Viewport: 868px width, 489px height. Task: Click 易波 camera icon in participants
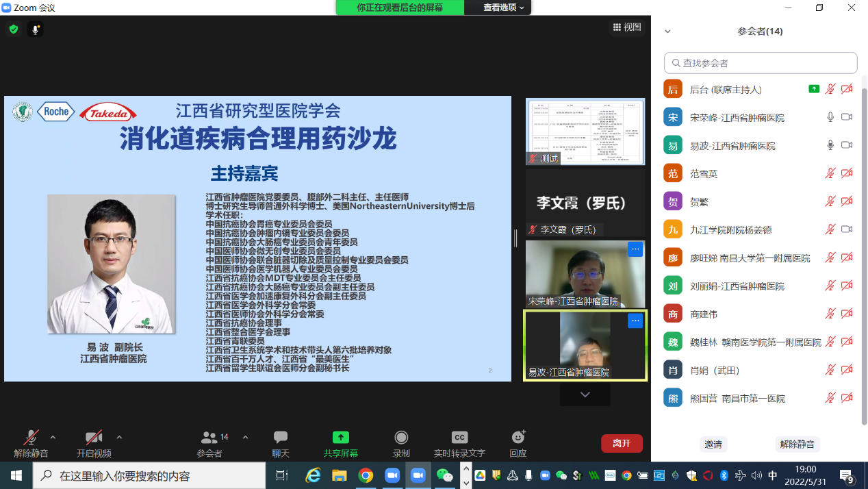pyautogui.click(x=847, y=145)
